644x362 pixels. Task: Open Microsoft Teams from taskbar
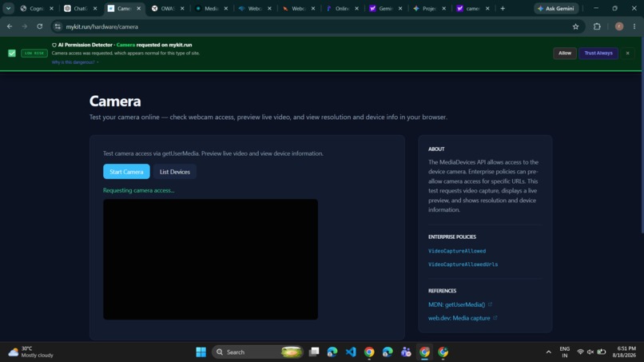pyautogui.click(x=406, y=352)
